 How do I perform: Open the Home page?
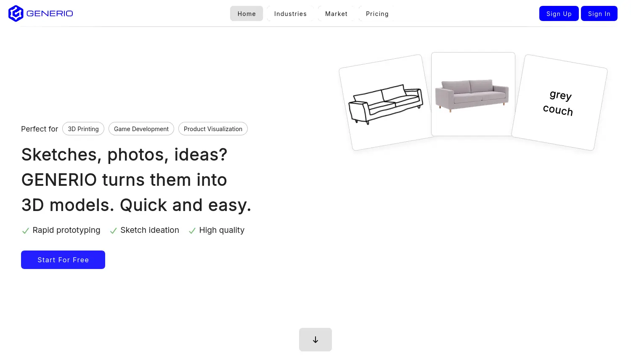(247, 13)
